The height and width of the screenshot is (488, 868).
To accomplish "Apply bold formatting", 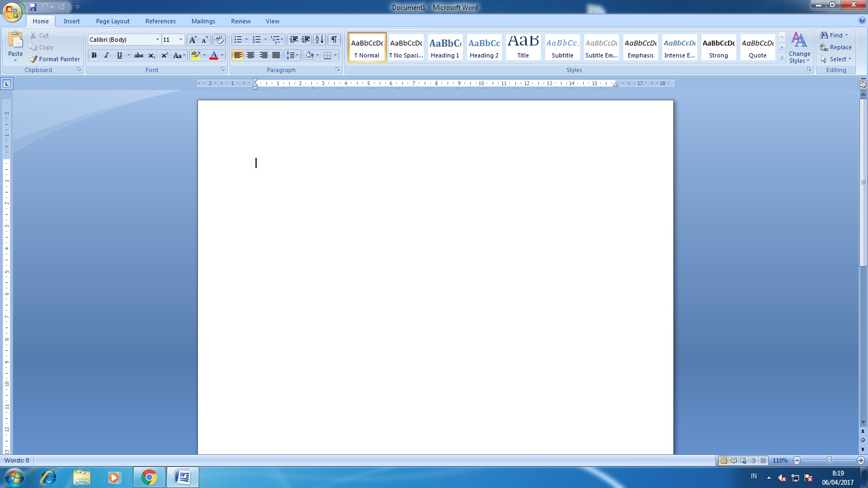I will click(94, 55).
